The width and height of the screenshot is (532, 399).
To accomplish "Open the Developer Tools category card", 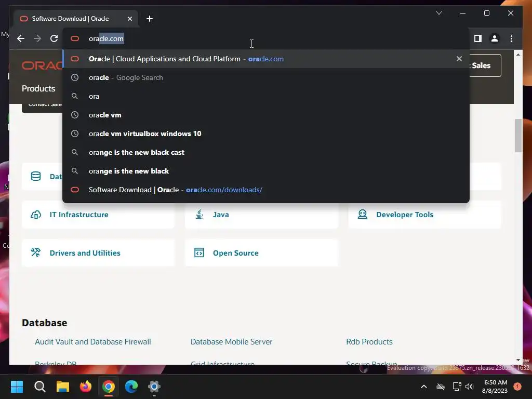I will click(424, 215).
